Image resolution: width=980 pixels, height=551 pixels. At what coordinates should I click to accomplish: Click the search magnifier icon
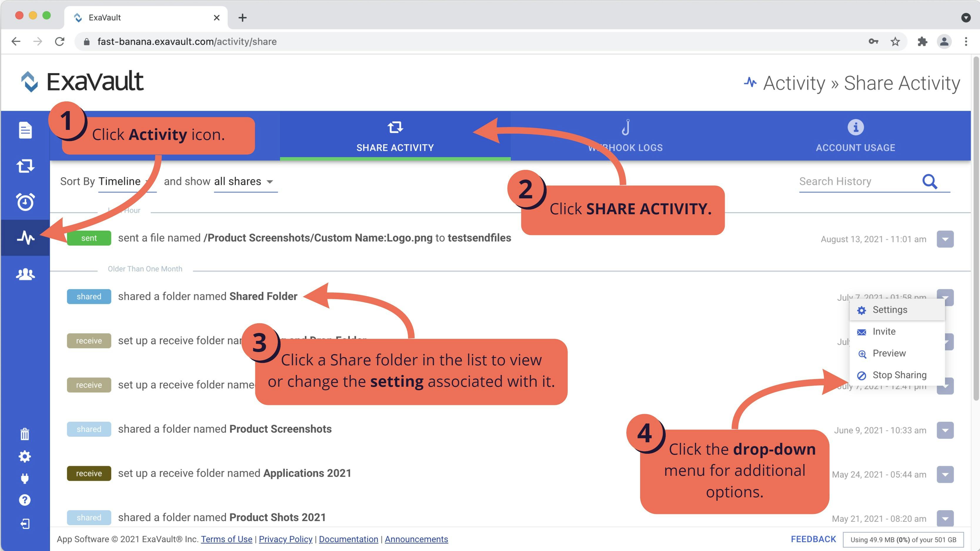point(929,181)
